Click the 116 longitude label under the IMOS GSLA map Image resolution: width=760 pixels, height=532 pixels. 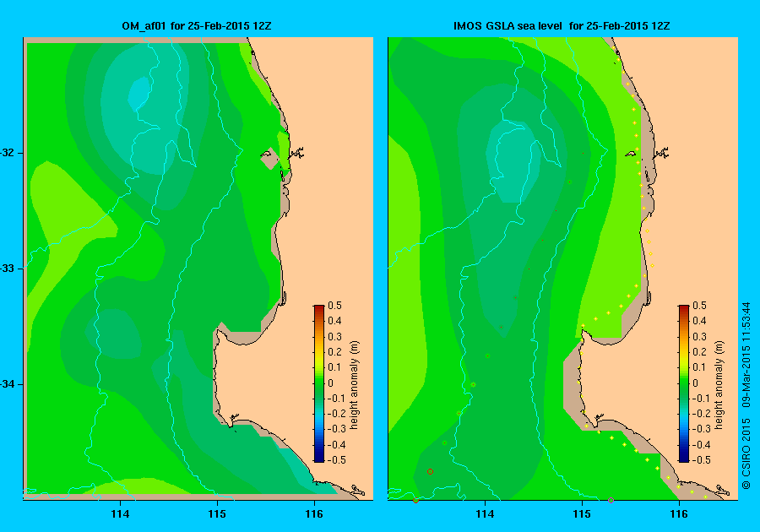(x=679, y=514)
